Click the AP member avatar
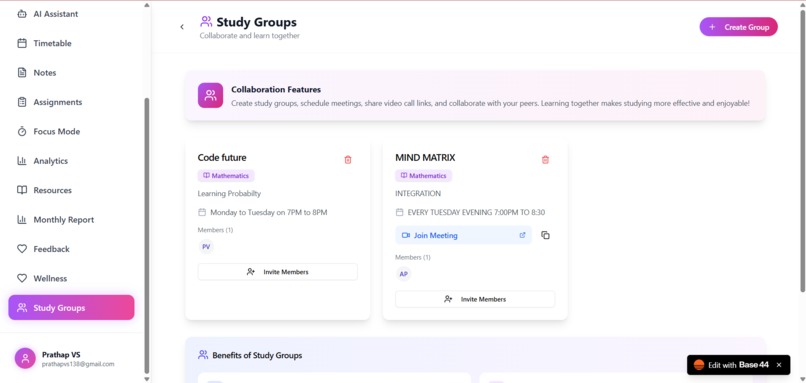This screenshot has height=383, width=806. tap(404, 274)
